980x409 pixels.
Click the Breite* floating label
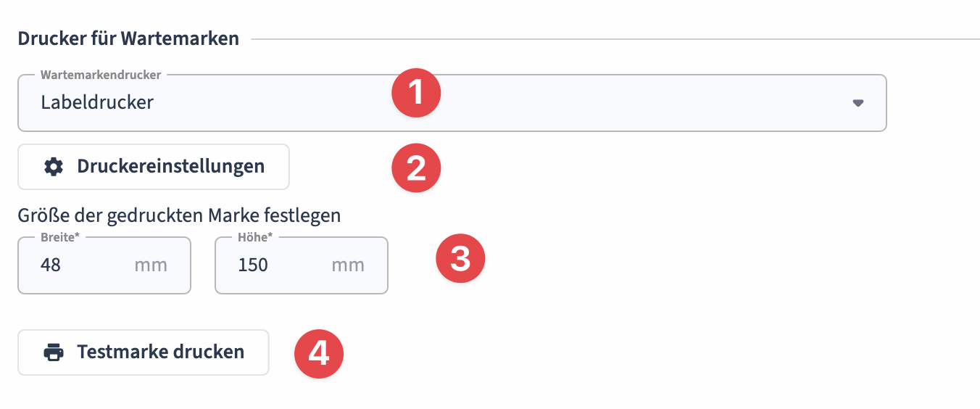pos(60,237)
